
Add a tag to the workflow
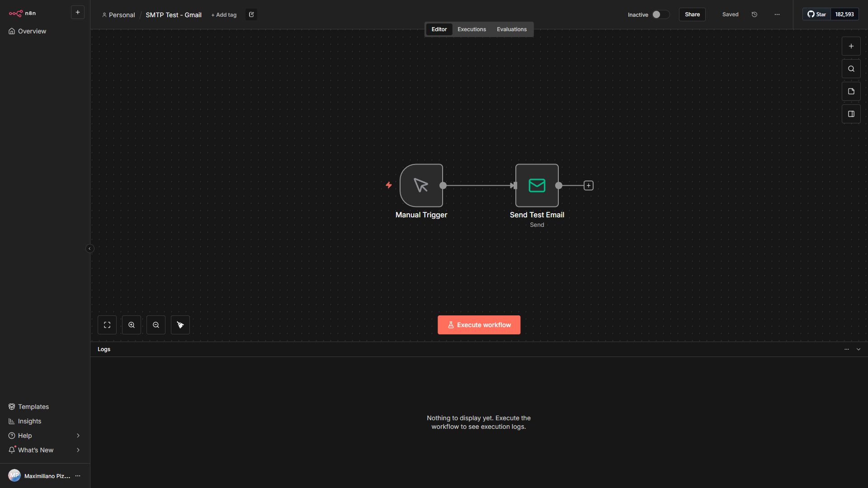point(224,14)
